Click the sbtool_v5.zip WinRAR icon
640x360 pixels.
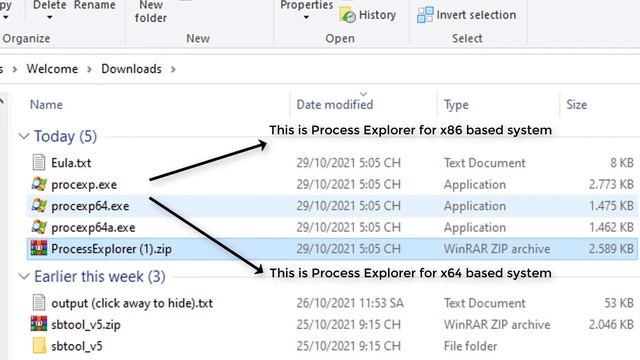click(x=39, y=324)
